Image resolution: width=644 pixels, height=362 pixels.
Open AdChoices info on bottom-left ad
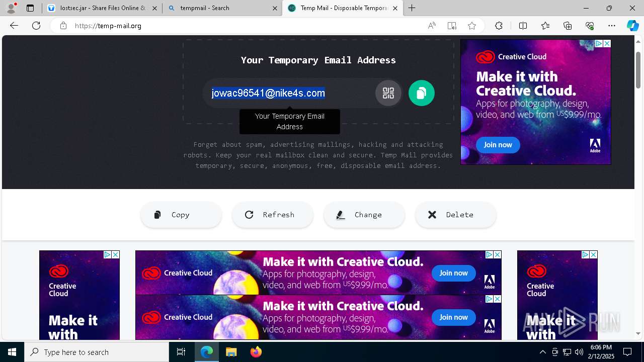click(108, 255)
